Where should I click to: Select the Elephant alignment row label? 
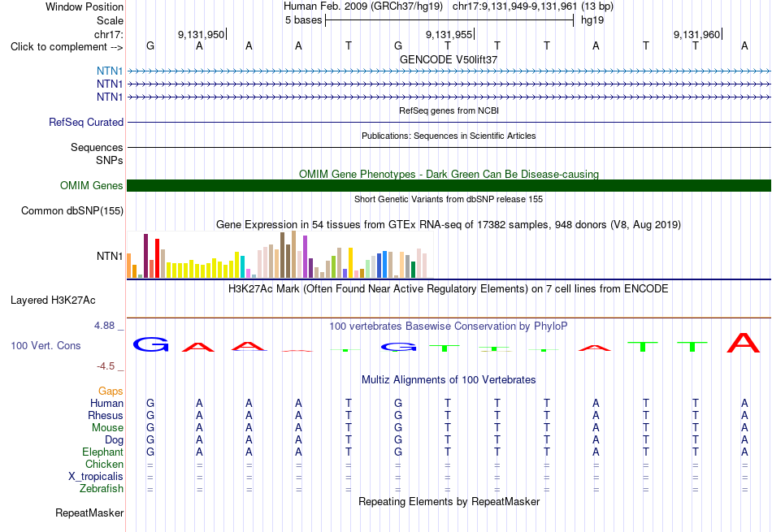pos(103,452)
